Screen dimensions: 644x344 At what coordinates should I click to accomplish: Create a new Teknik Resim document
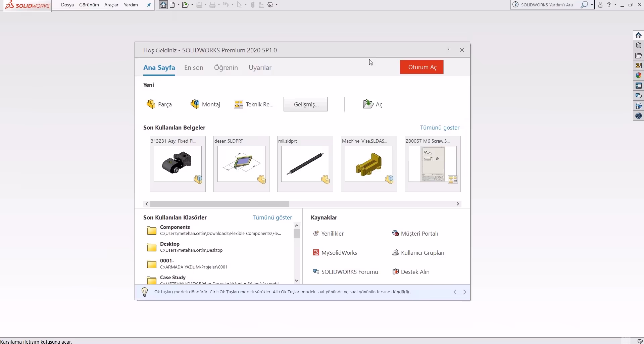pyautogui.click(x=254, y=104)
